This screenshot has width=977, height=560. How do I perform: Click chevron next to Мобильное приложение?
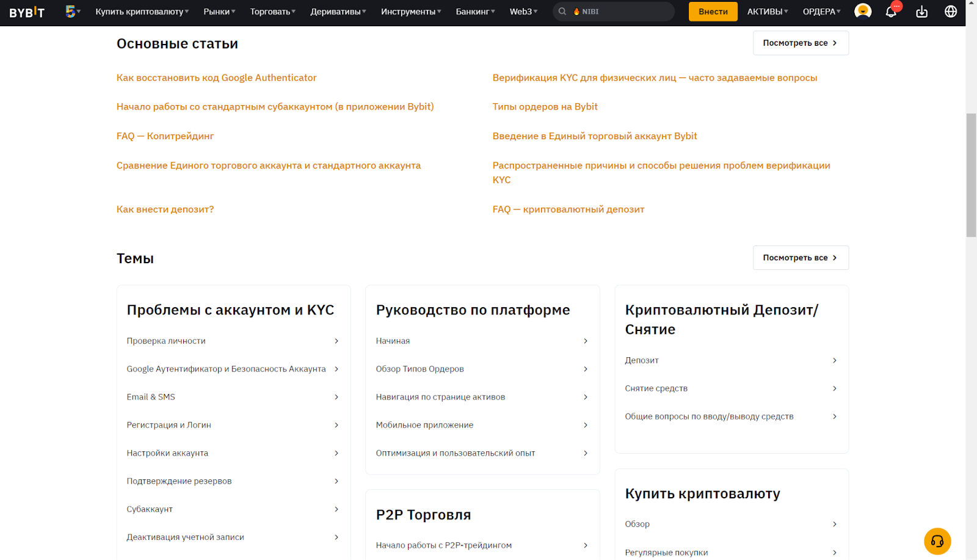586,425
